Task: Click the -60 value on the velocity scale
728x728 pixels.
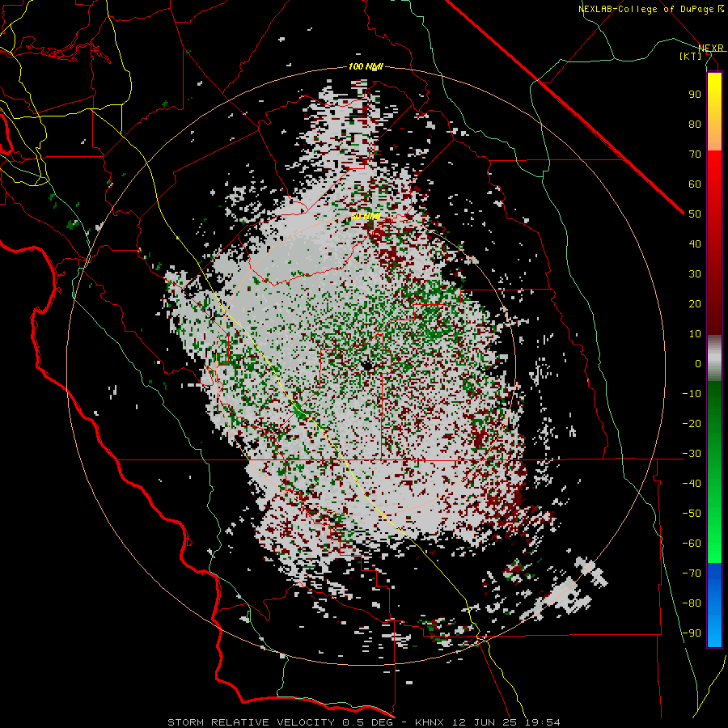Action: point(692,544)
